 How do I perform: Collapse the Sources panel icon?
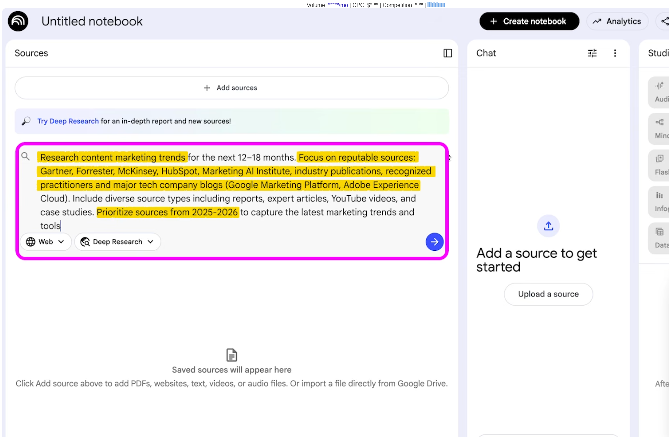click(448, 53)
